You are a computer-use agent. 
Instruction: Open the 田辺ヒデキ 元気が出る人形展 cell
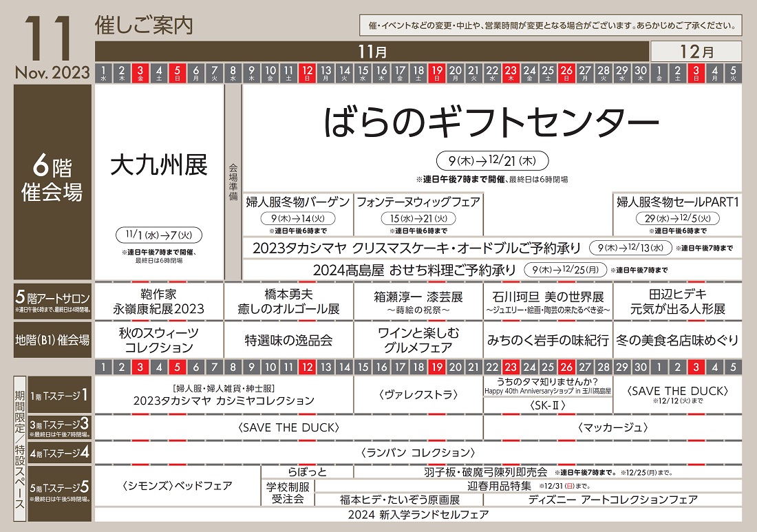[x=678, y=301]
